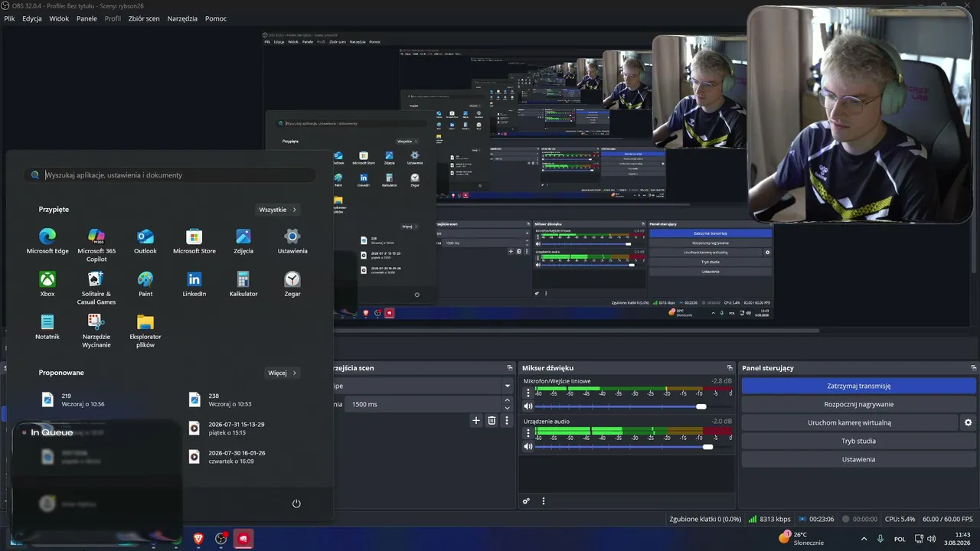Open Microsoft Edge from pinned apps
Screen dimensions: 980x551
pos(47,241)
